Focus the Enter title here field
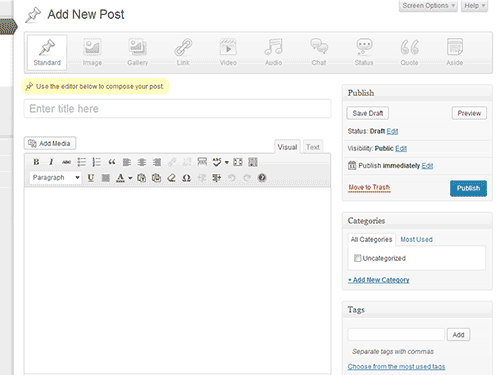The image size is (500, 375). [177, 109]
